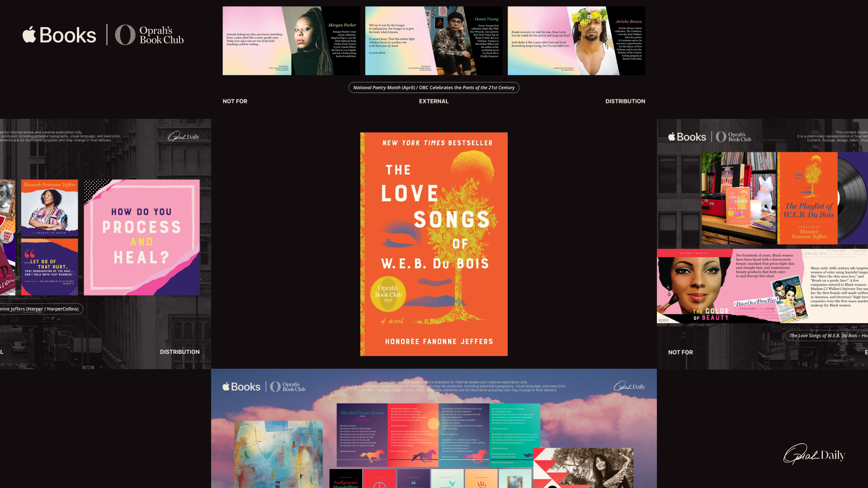Click the author name Honorée Fanonne Jeffers on cover
Image resolution: width=868 pixels, height=488 pixels.
(x=439, y=342)
